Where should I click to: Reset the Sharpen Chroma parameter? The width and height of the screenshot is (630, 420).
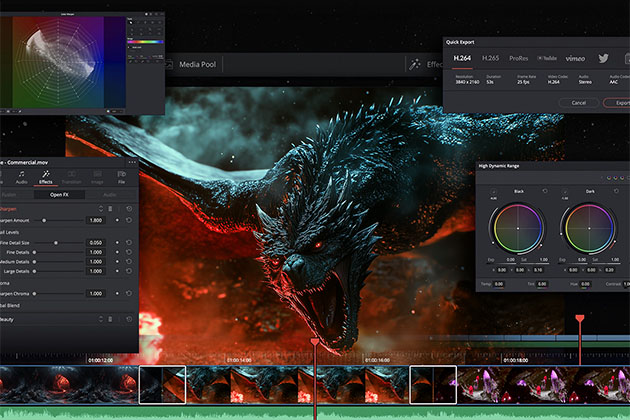pos(129,294)
